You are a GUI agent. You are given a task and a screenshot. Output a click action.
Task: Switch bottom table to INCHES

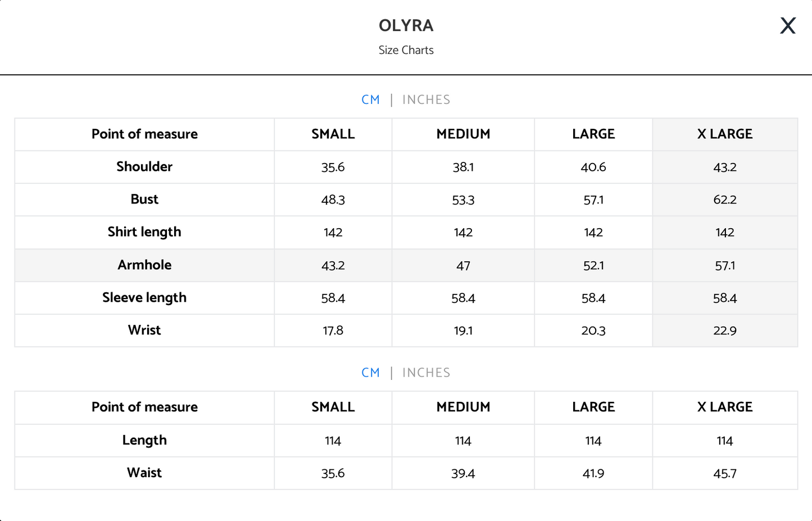tap(426, 373)
